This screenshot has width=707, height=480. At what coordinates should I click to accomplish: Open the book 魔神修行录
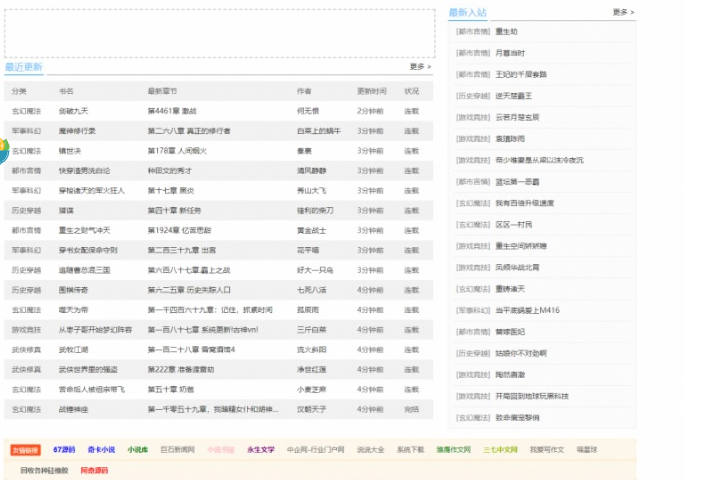click(77, 131)
